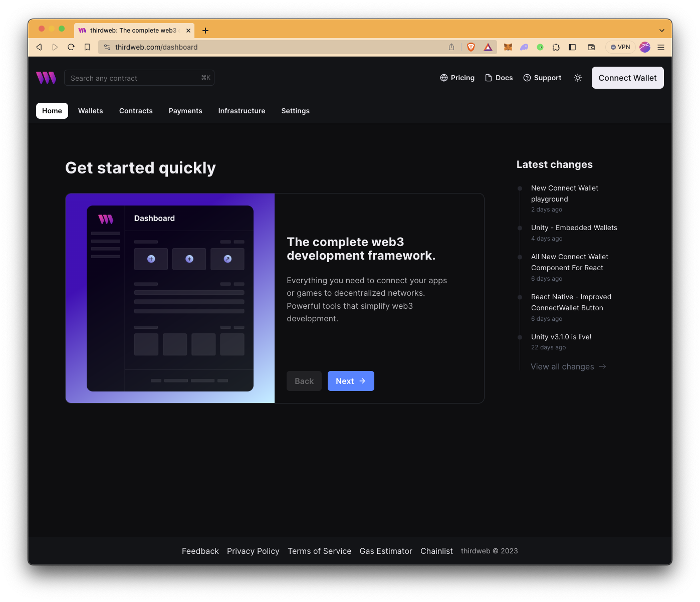The height and width of the screenshot is (602, 700).
Task: Open the extensions puzzle icon
Action: pos(556,47)
